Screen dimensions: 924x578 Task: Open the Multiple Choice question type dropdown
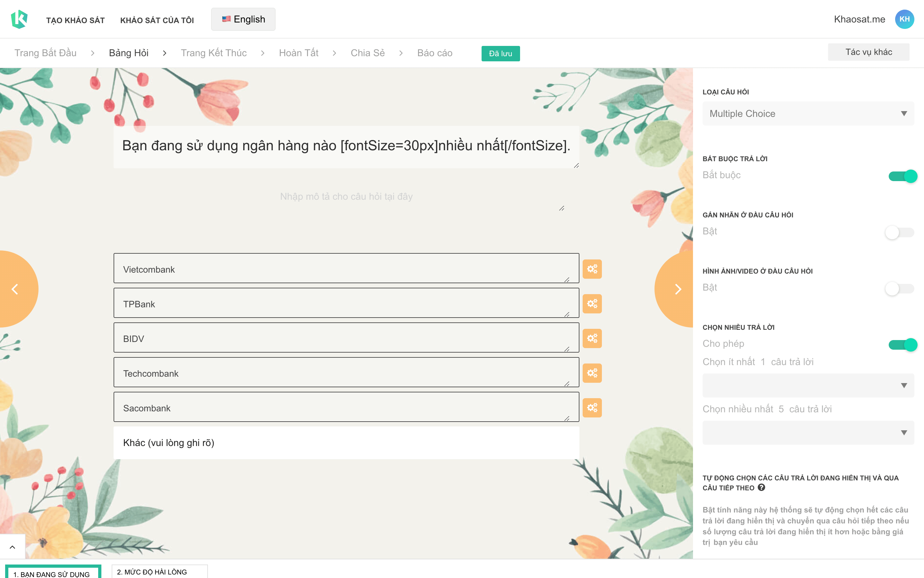(808, 114)
